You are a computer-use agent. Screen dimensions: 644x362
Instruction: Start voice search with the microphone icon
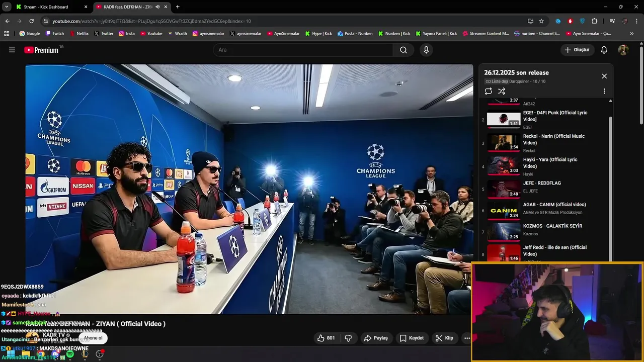click(x=426, y=50)
